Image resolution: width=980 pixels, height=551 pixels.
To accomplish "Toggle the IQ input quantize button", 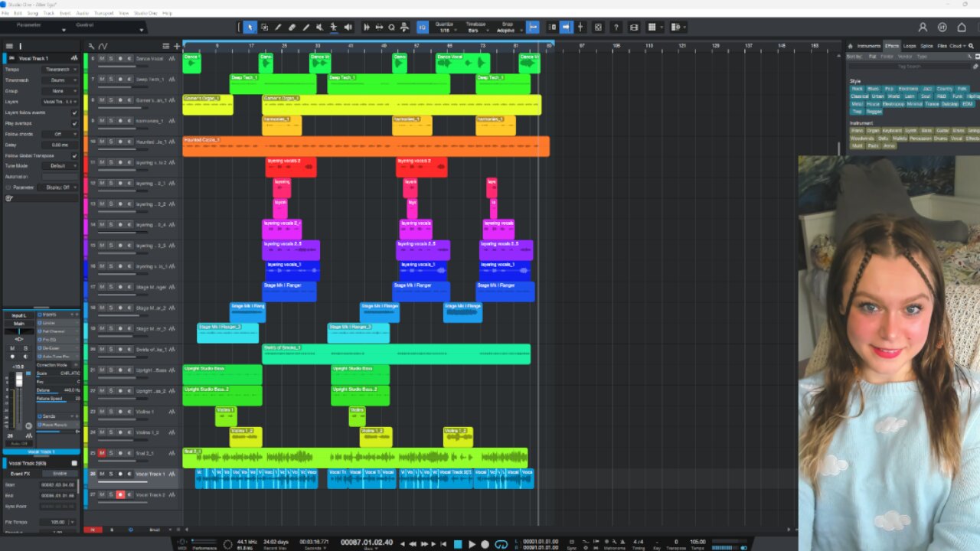I will 422,28.
